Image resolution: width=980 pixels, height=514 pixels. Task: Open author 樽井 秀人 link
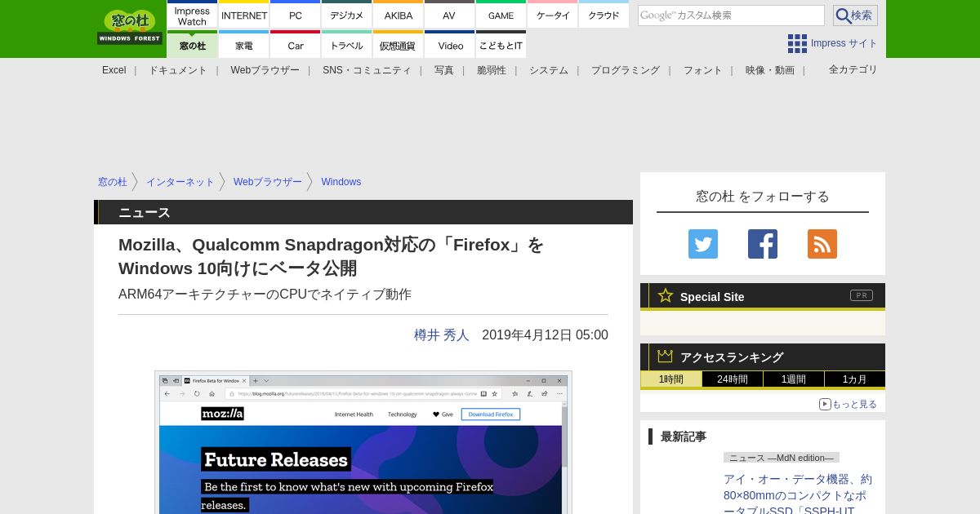pyautogui.click(x=442, y=335)
